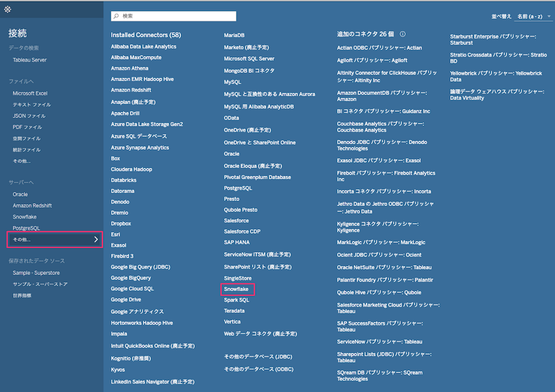Choose Microsoft Excel file connection
555x392 pixels.
(x=30, y=93)
